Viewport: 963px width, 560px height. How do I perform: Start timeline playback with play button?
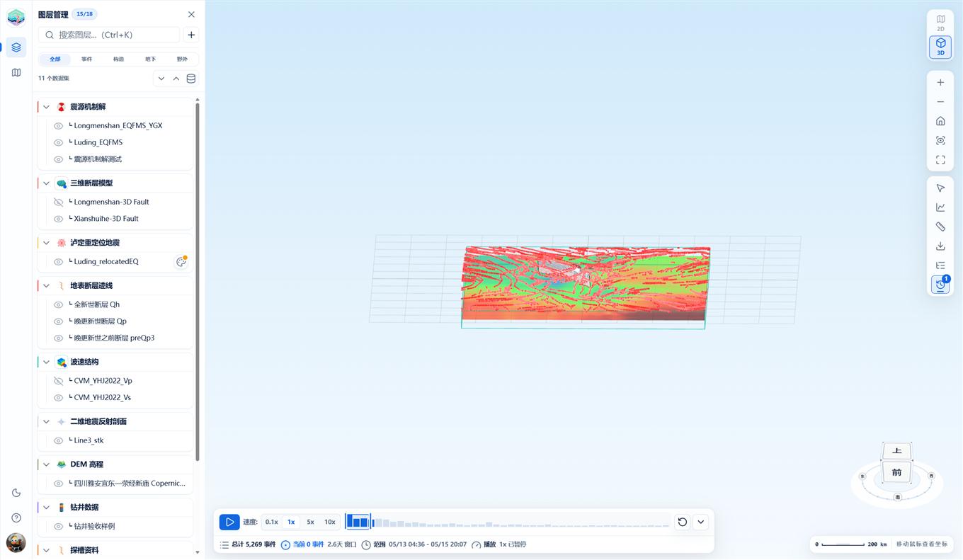click(229, 522)
